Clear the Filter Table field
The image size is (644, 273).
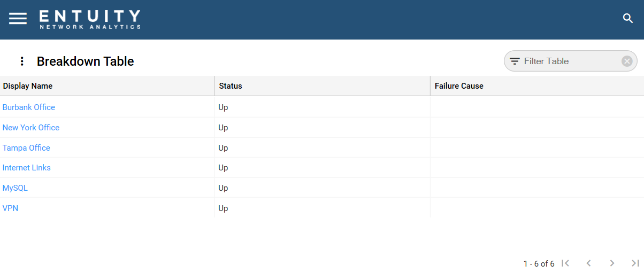[627, 61]
